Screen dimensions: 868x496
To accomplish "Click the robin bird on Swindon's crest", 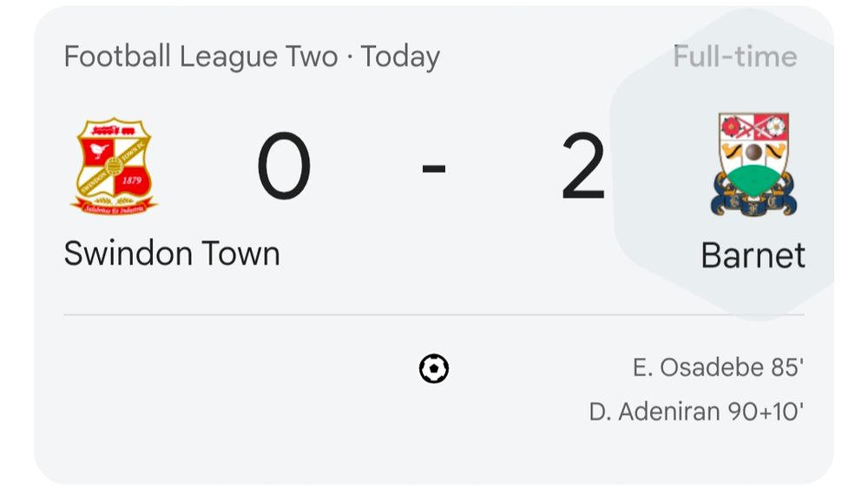I will [x=98, y=151].
